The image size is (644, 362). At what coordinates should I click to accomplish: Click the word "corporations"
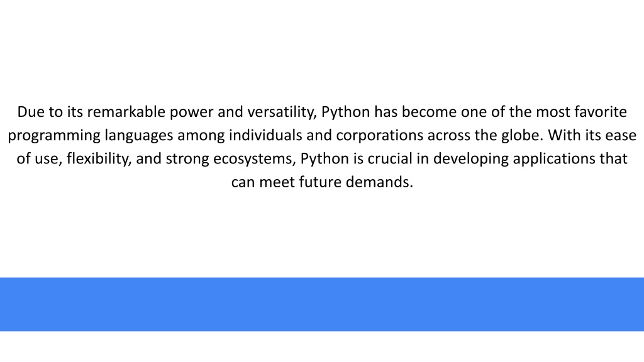pyautogui.click(x=379, y=136)
